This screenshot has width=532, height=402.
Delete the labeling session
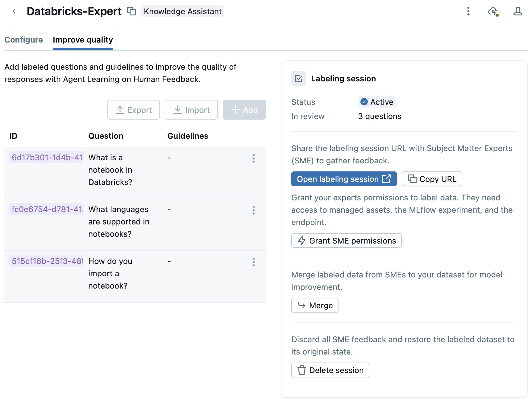[x=330, y=370]
